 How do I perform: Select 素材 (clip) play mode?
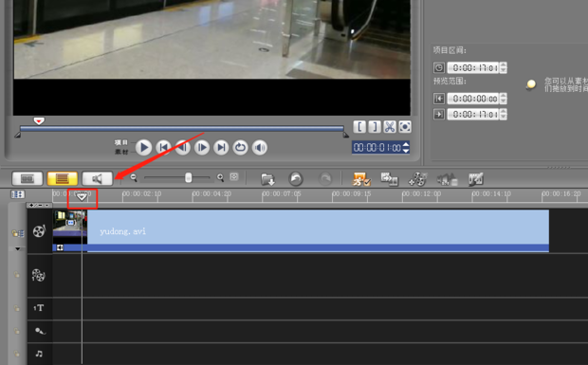[x=121, y=152]
